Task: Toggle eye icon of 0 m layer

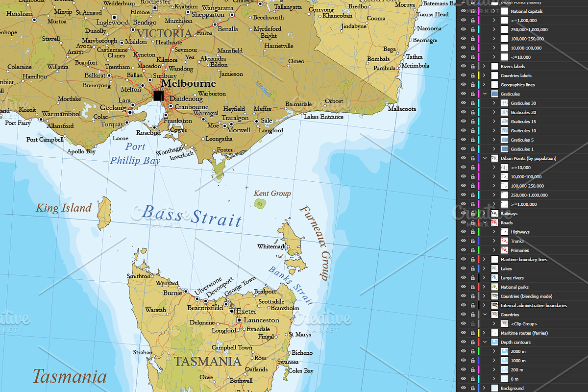Action: [464, 379]
